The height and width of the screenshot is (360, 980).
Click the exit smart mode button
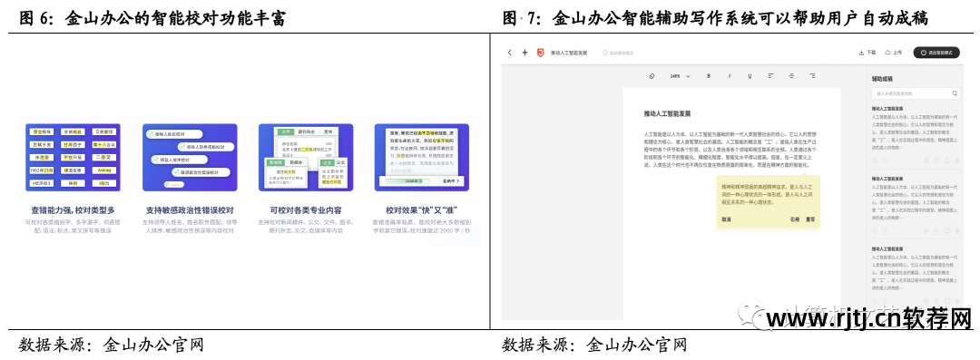[936, 54]
